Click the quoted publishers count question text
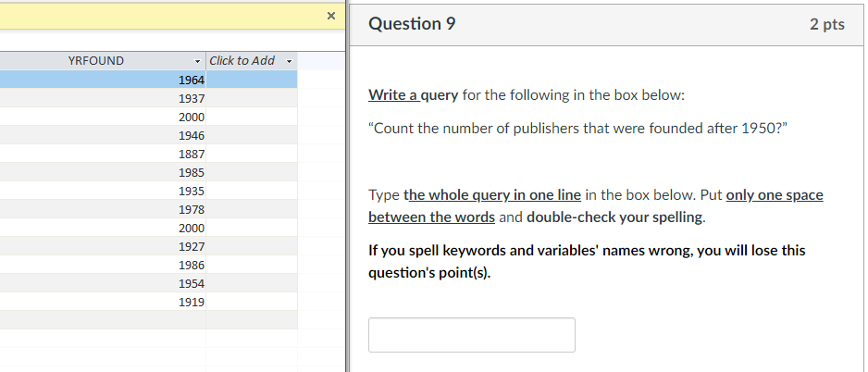 point(578,129)
